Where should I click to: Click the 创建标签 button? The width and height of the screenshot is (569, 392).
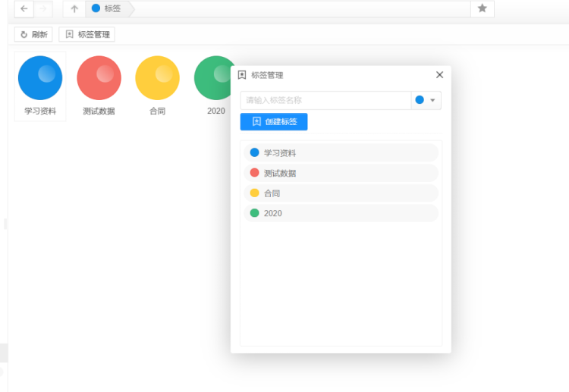click(x=274, y=121)
